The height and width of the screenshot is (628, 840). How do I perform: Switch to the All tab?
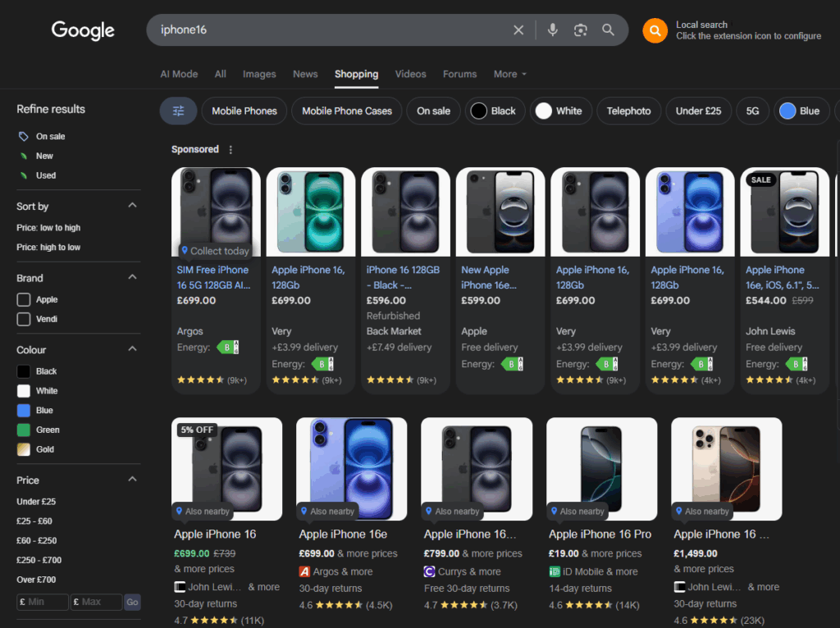point(220,75)
